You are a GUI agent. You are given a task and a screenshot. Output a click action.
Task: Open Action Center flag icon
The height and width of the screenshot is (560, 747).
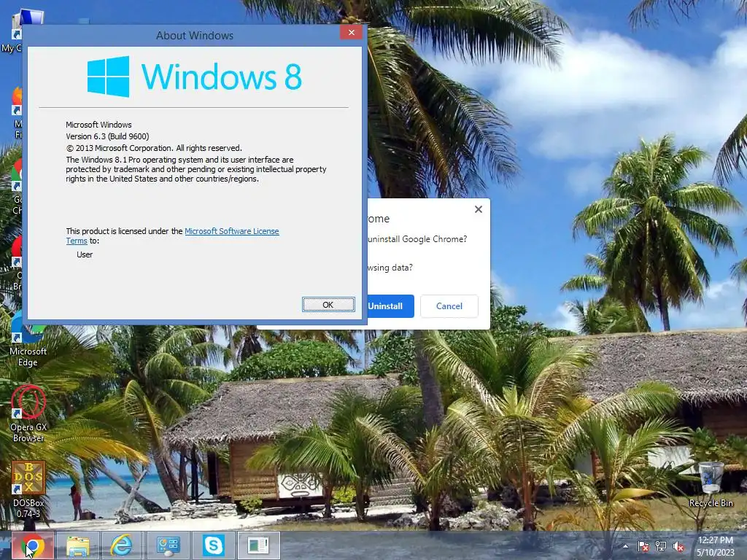[x=643, y=547]
